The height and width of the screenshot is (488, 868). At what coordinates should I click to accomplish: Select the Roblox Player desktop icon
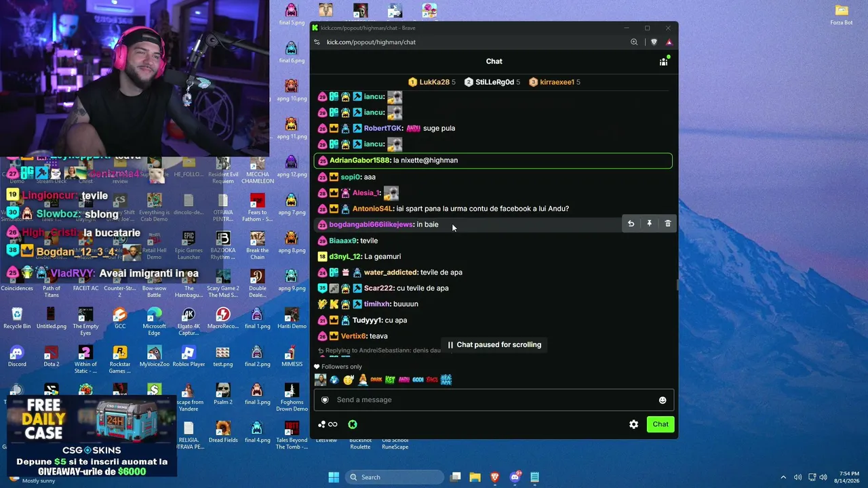[x=189, y=357]
